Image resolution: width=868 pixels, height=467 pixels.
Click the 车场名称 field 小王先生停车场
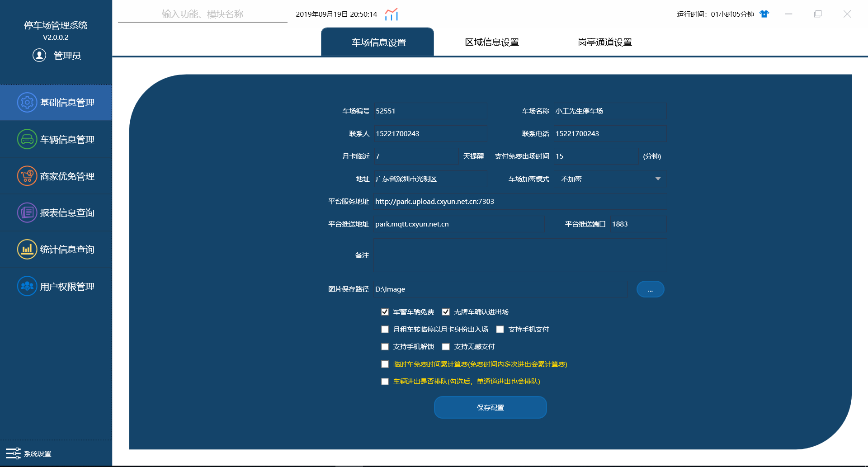point(610,111)
